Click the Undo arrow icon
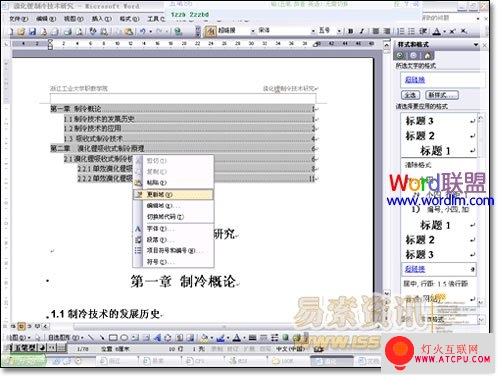 click(x=143, y=31)
